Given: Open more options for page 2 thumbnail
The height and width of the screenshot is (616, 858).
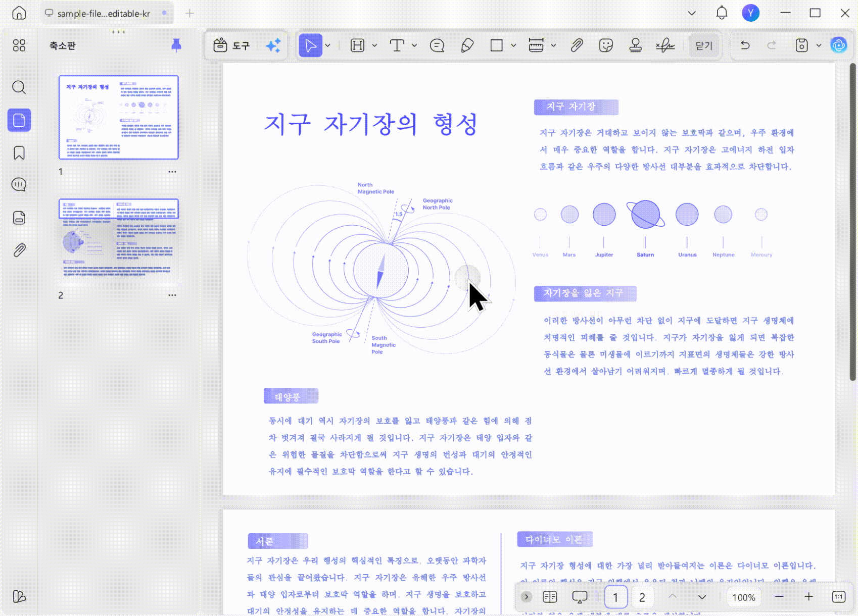Looking at the screenshot, I should pyautogui.click(x=172, y=295).
